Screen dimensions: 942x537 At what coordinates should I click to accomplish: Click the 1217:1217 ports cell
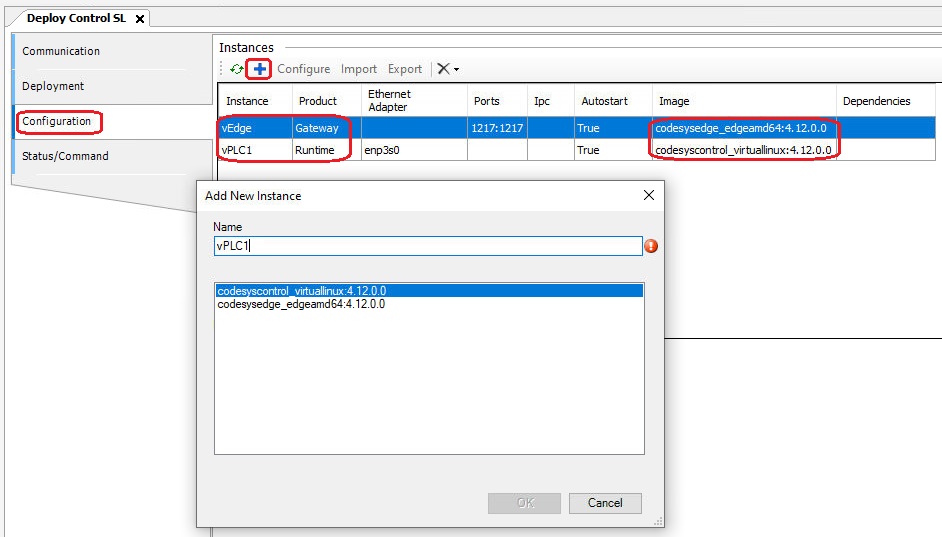497,128
